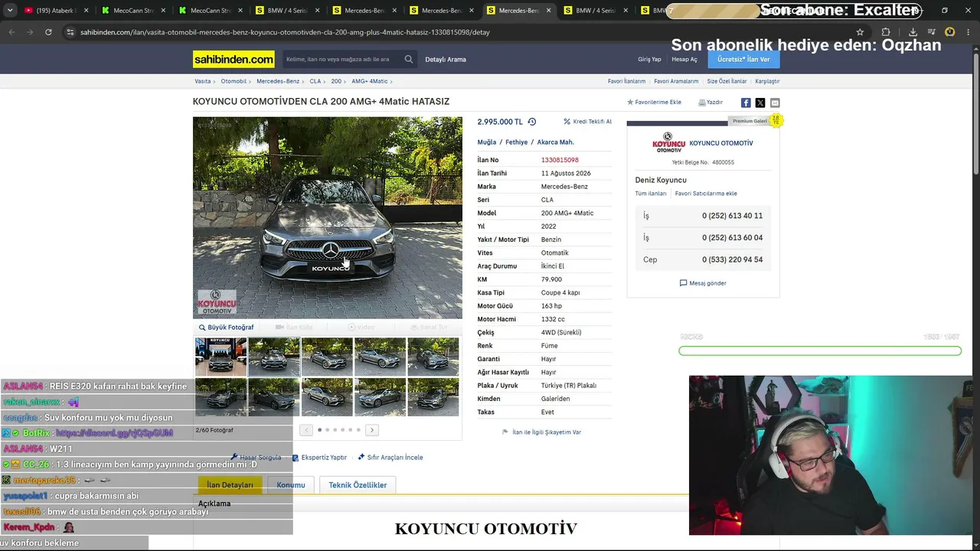This screenshot has width=980, height=551.
Task: Show previous thumbnails with left arrow
Action: [306, 430]
